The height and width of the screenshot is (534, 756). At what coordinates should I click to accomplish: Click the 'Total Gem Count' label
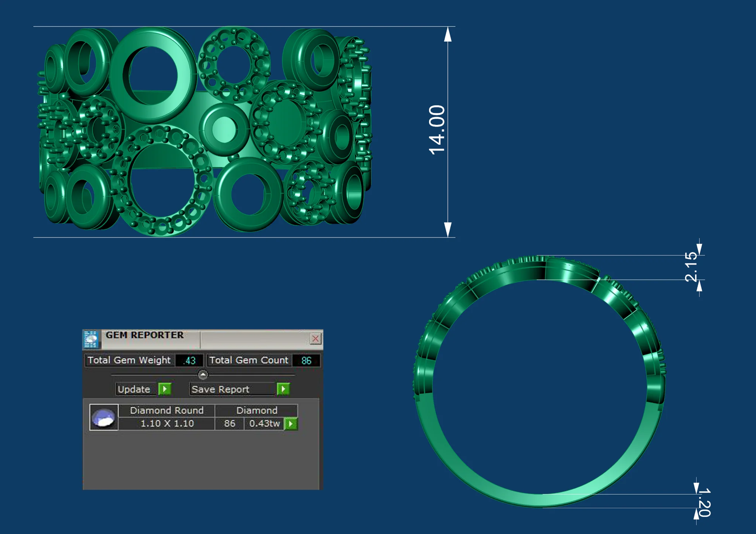coord(249,360)
